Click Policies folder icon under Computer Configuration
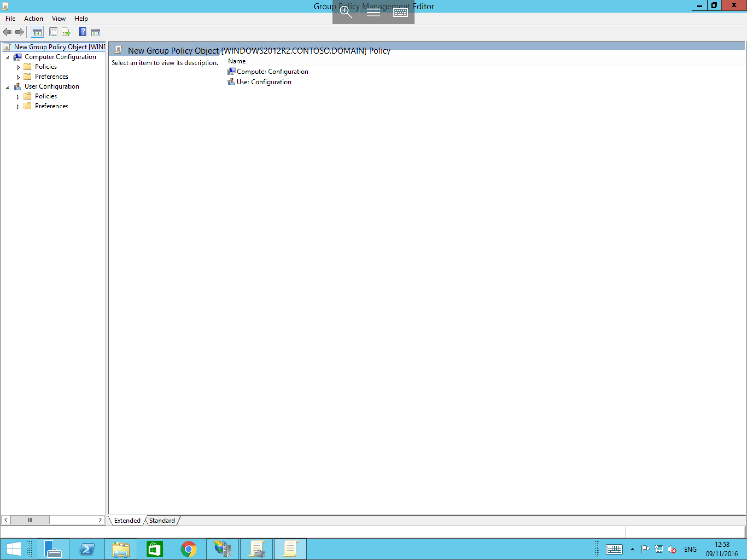Viewport: 747px width, 560px height. pyautogui.click(x=28, y=66)
